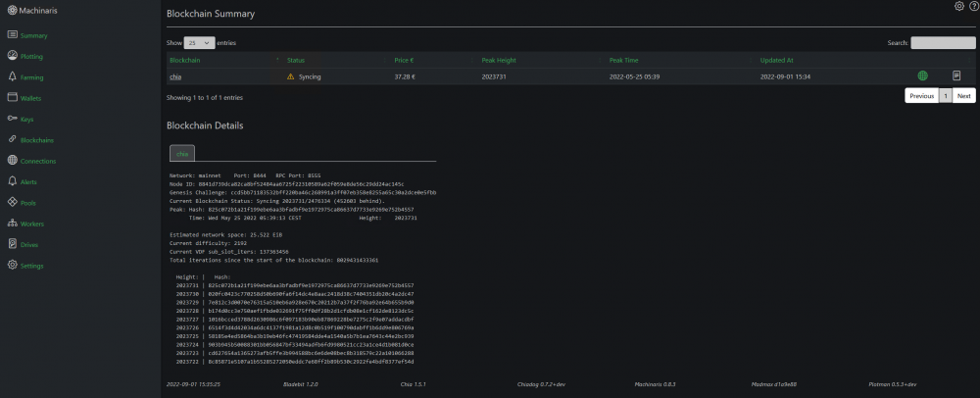Click the Estimated network space line

click(x=225, y=233)
